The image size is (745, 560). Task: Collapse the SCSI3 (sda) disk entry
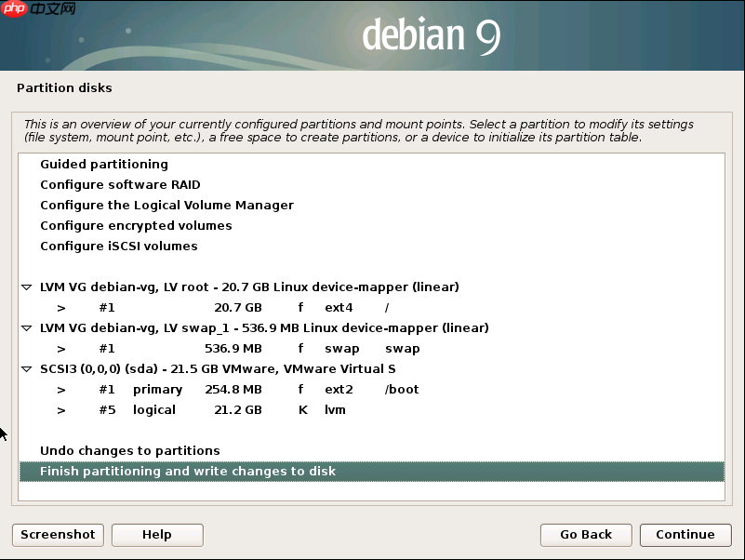[x=26, y=368]
